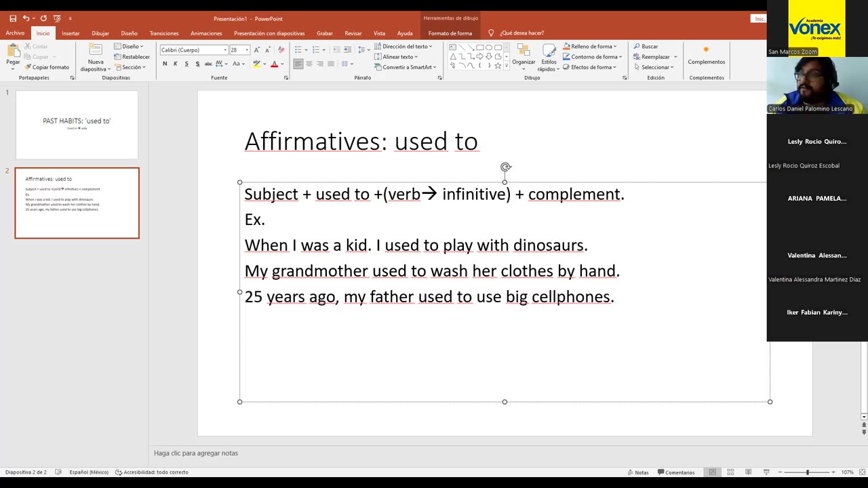This screenshot has width=868, height=488.
Task: Toggle italic formatting (K)
Action: 176,64
